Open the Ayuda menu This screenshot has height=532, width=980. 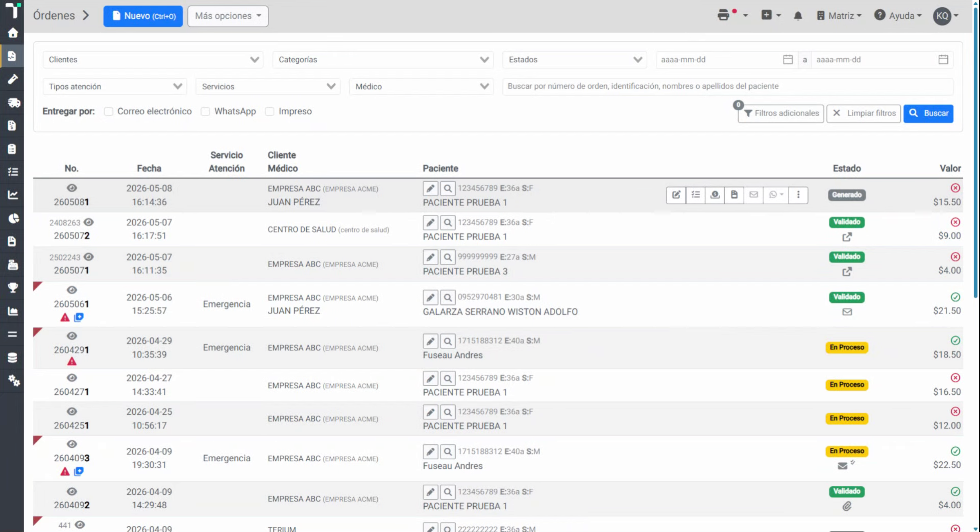[898, 16]
